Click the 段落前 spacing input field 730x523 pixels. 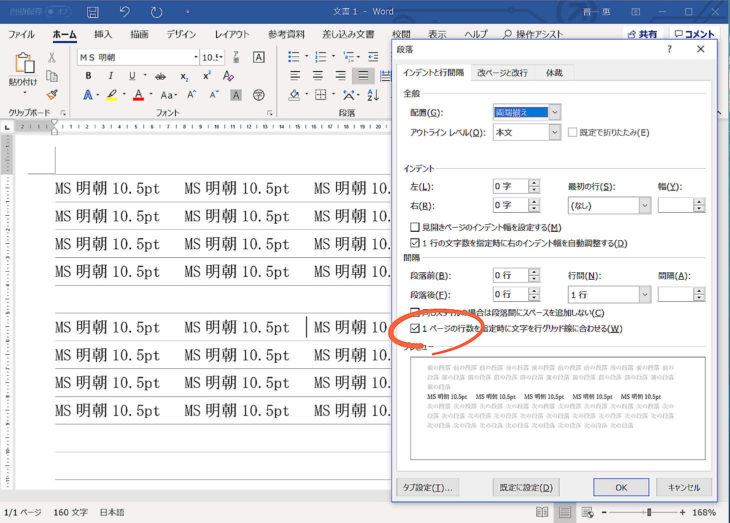click(510, 275)
